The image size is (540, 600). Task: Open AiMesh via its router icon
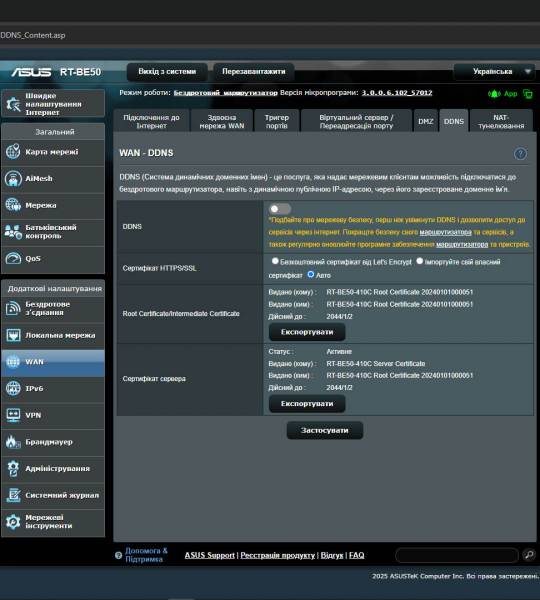(x=13, y=178)
